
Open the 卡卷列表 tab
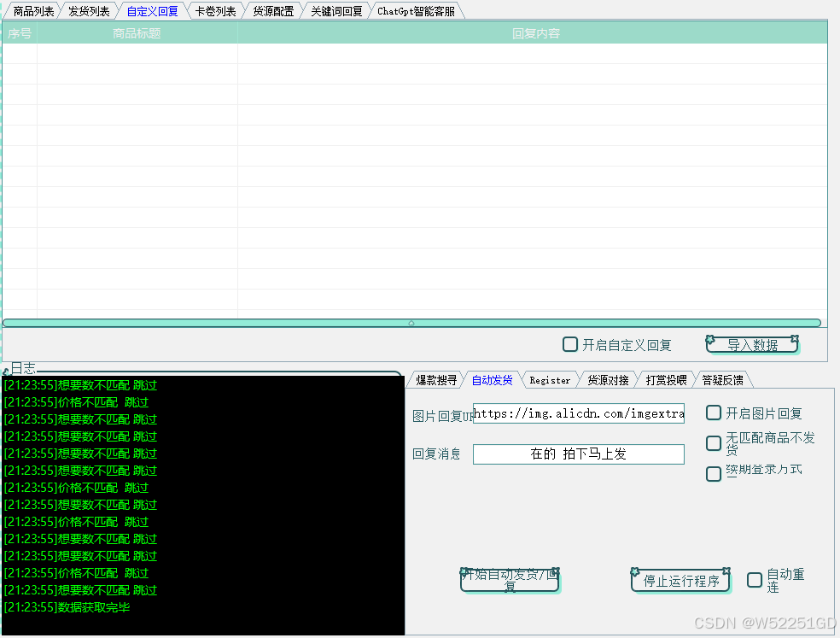pyautogui.click(x=215, y=11)
